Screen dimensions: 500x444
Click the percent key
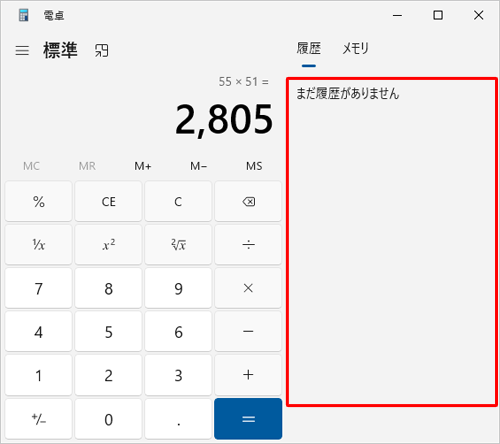click(x=39, y=201)
